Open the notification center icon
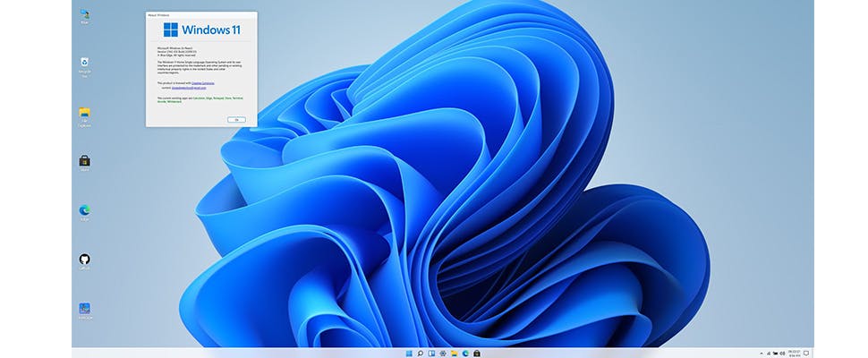The height and width of the screenshot is (358, 868). [806, 353]
